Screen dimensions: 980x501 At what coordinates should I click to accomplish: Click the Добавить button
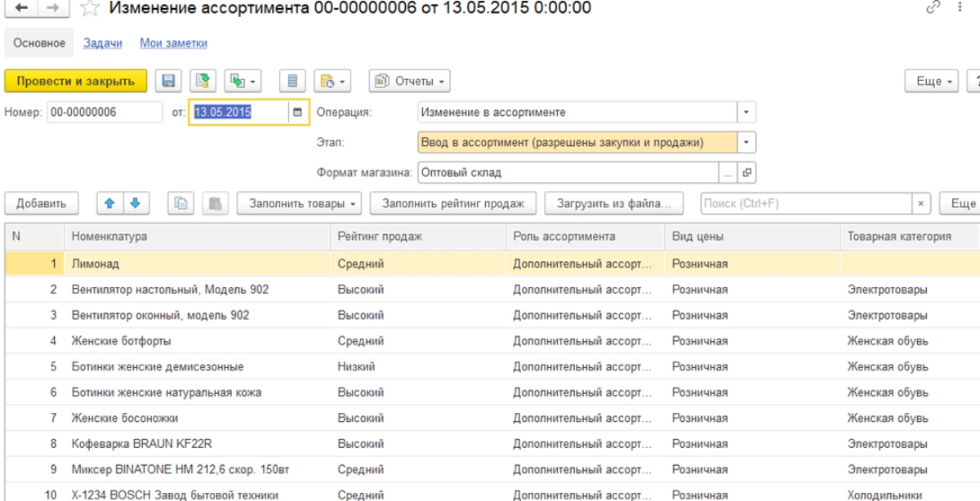pos(42,203)
